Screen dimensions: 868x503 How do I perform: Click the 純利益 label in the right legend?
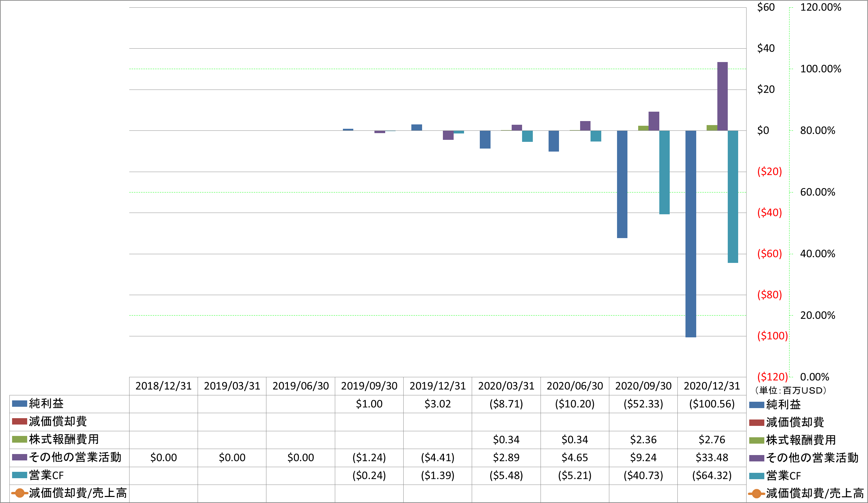(x=783, y=404)
